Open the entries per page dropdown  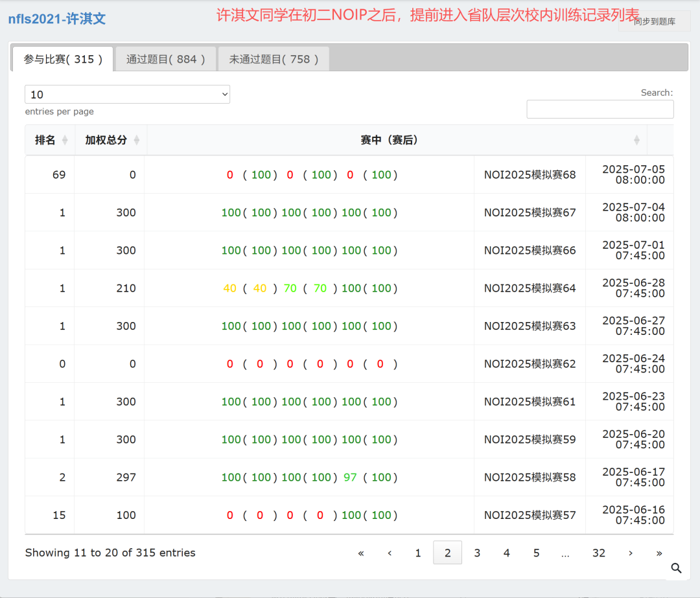click(x=127, y=95)
